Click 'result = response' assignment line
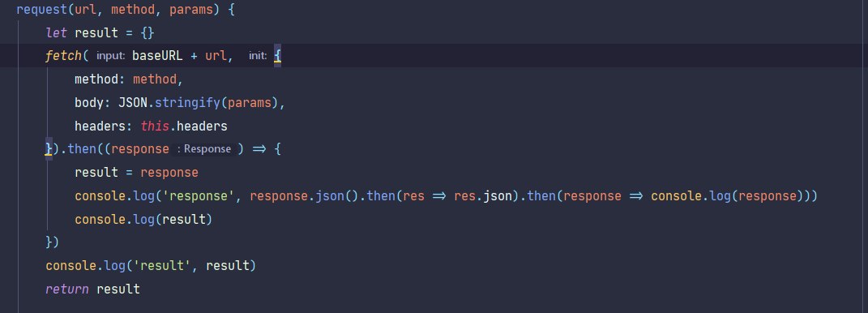Viewport: 868px width, 313px height. pos(136,172)
